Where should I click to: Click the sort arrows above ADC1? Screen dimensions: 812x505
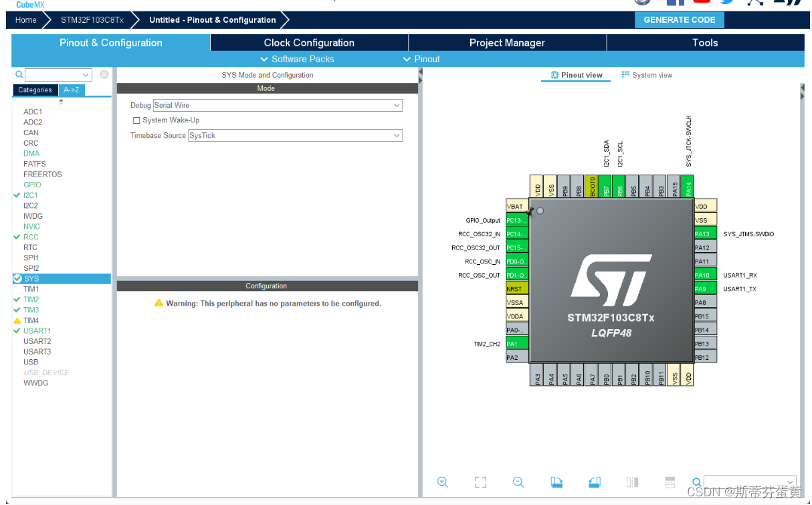point(62,102)
